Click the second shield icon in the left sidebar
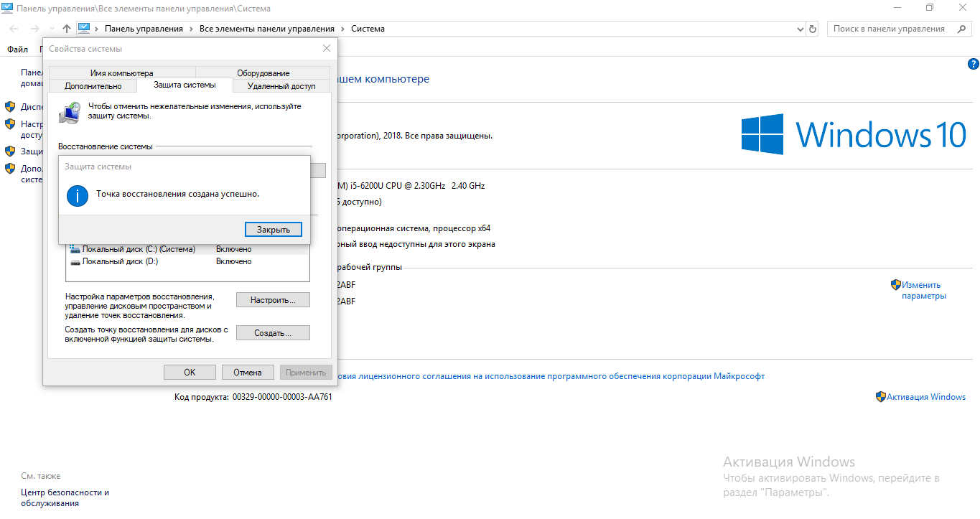 coord(10,123)
